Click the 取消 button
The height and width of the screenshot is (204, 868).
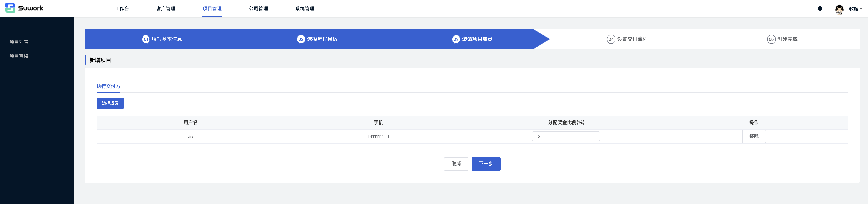(456, 164)
